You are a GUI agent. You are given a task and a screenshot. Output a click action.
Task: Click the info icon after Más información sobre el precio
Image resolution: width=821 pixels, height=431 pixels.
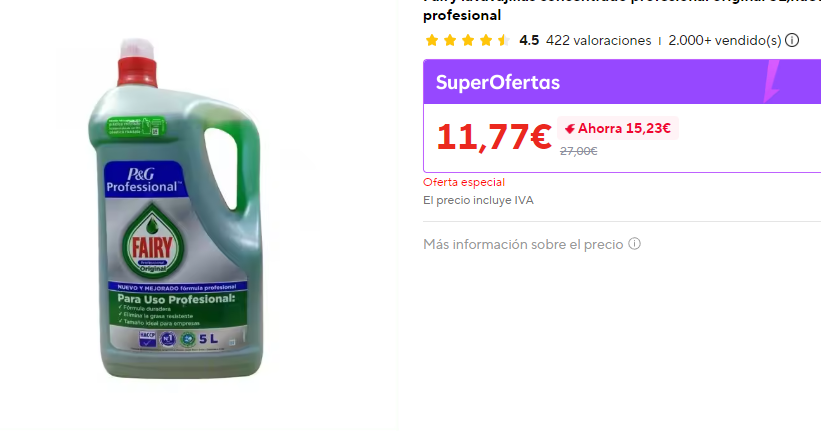point(634,244)
